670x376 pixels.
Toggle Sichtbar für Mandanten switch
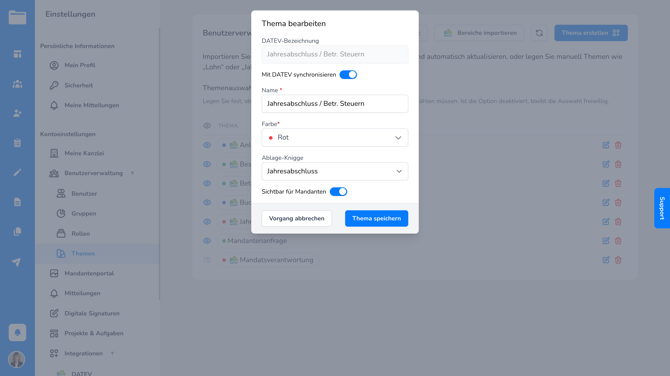338,191
